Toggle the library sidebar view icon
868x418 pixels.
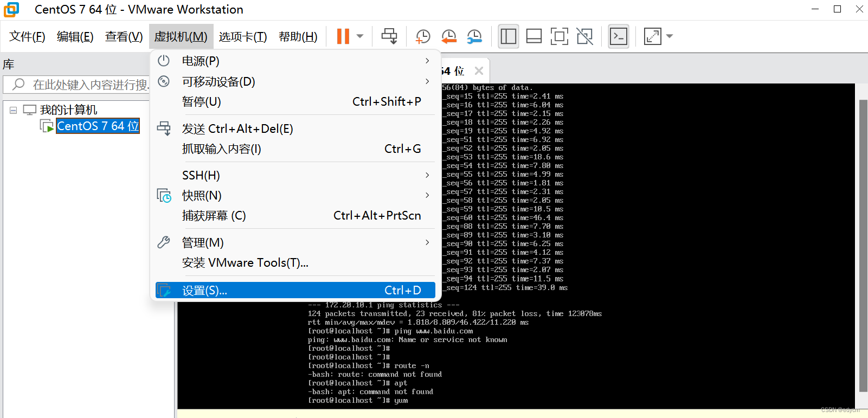coord(509,36)
